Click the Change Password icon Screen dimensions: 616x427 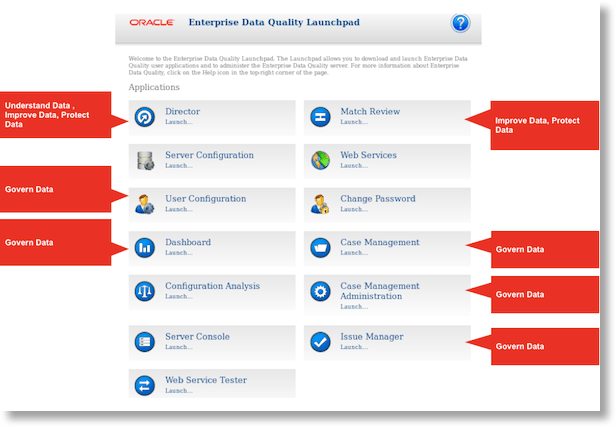click(x=320, y=204)
